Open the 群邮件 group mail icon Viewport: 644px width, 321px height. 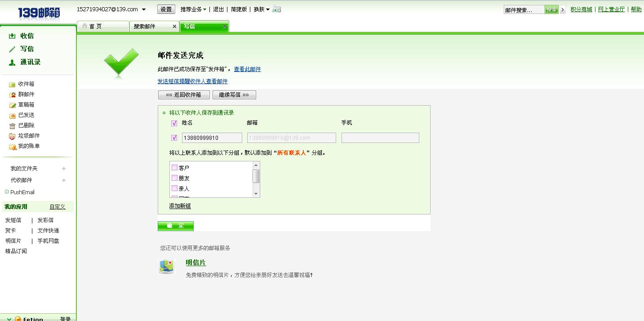[x=13, y=95]
